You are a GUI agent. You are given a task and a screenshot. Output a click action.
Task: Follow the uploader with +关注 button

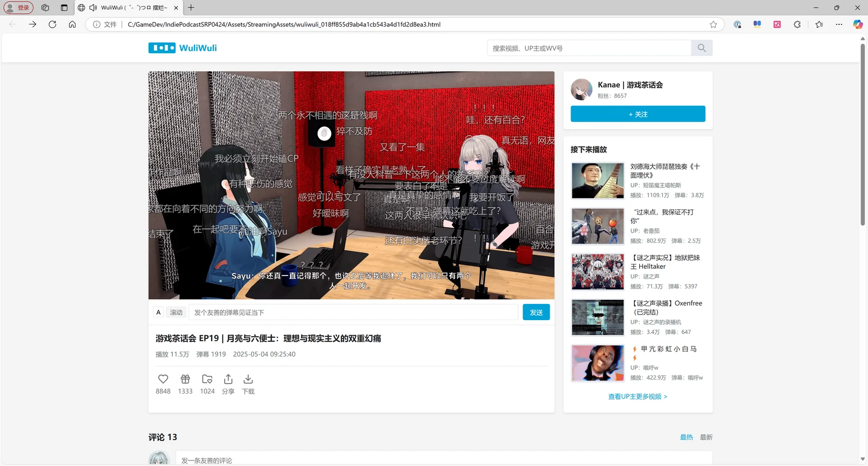pos(638,114)
